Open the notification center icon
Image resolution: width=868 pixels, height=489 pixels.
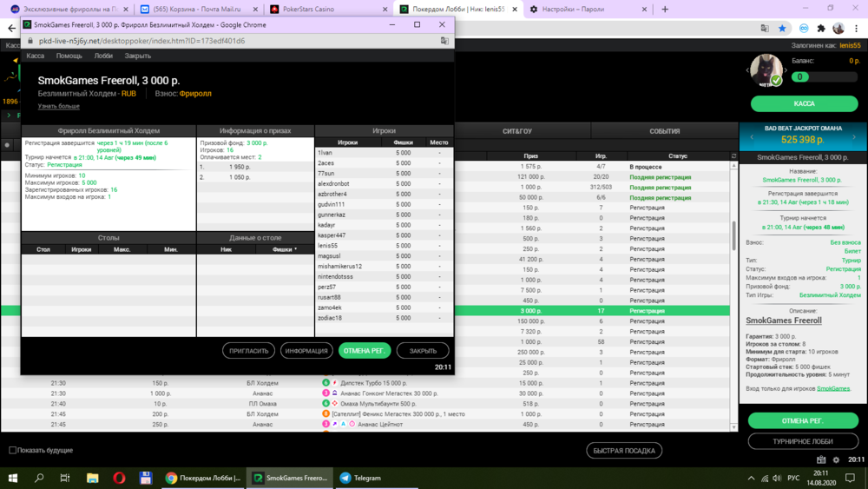click(x=851, y=478)
